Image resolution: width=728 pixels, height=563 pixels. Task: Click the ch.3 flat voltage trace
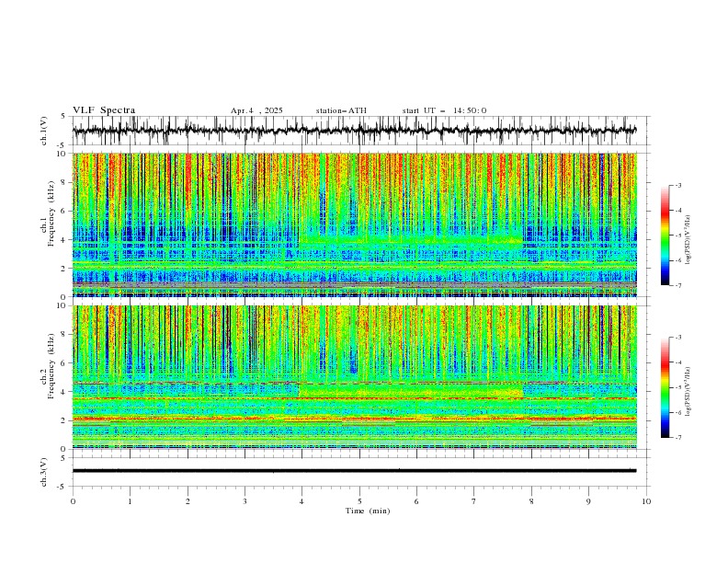click(x=354, y=471)
